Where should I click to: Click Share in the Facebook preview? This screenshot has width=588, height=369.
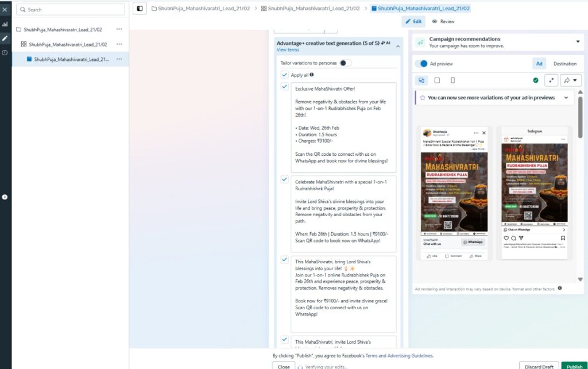tap(475, 256)
